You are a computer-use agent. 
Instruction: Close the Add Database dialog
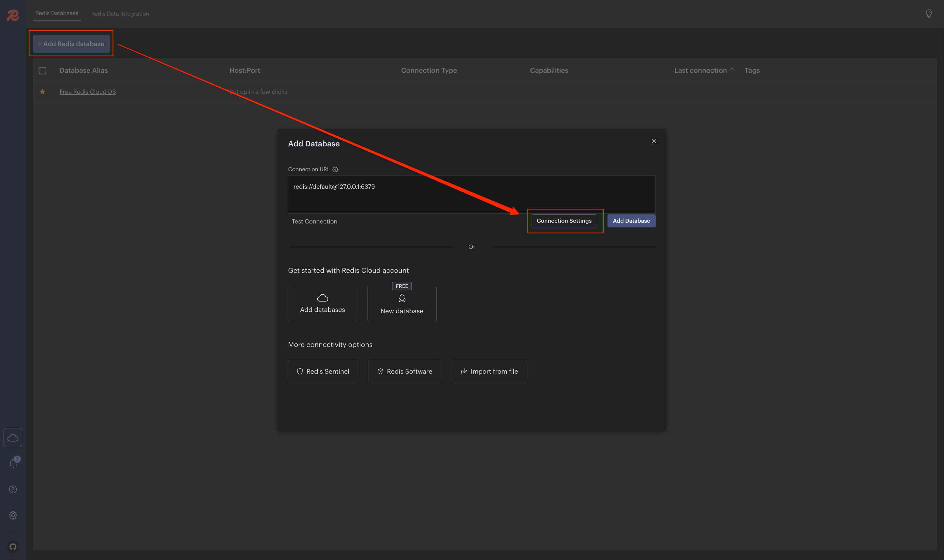(x=654, y=141)
